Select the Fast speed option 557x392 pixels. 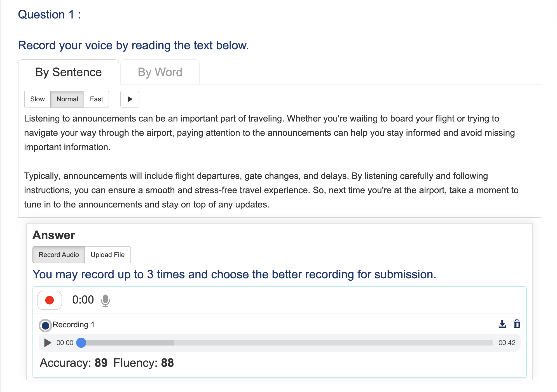tap(96, 99)
